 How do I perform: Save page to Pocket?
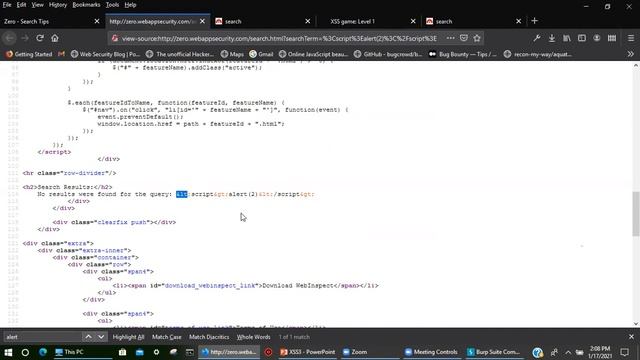point(464,38)
